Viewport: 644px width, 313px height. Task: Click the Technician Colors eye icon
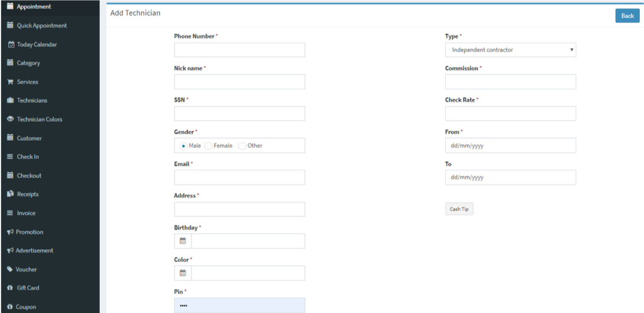pyautogui.click(x=10, y=119)
